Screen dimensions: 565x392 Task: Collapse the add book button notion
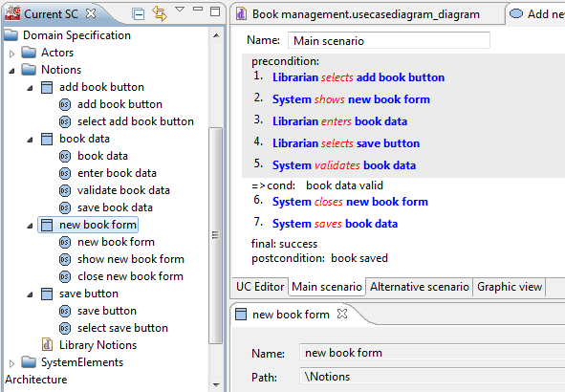tap(30, 88)
